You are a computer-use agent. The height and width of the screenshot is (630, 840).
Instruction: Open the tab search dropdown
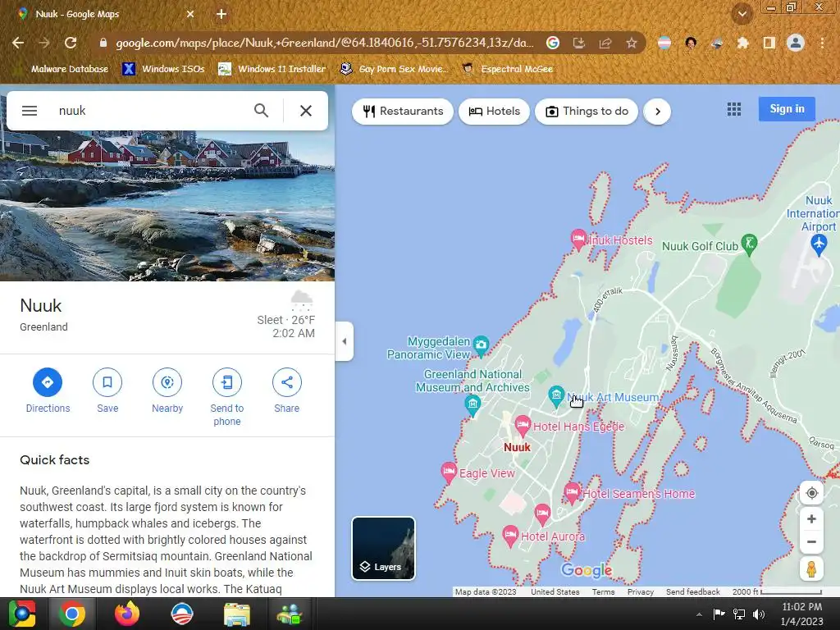point(742,14)
